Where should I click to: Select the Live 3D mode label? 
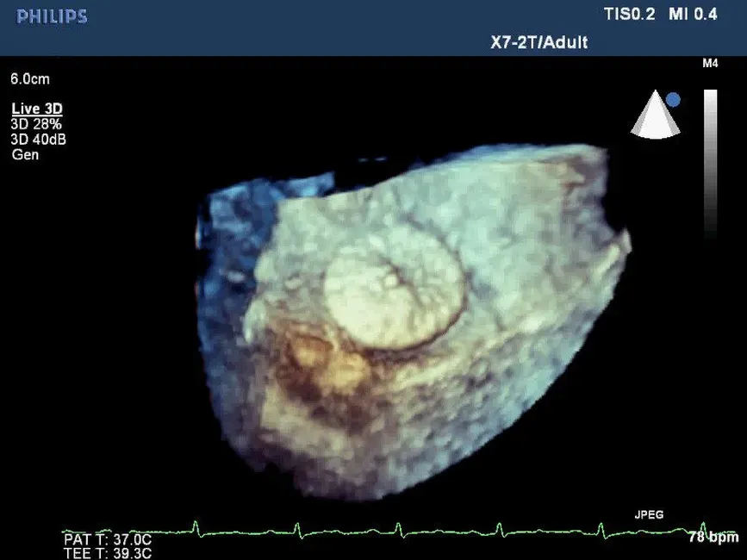tap(36, 109)
